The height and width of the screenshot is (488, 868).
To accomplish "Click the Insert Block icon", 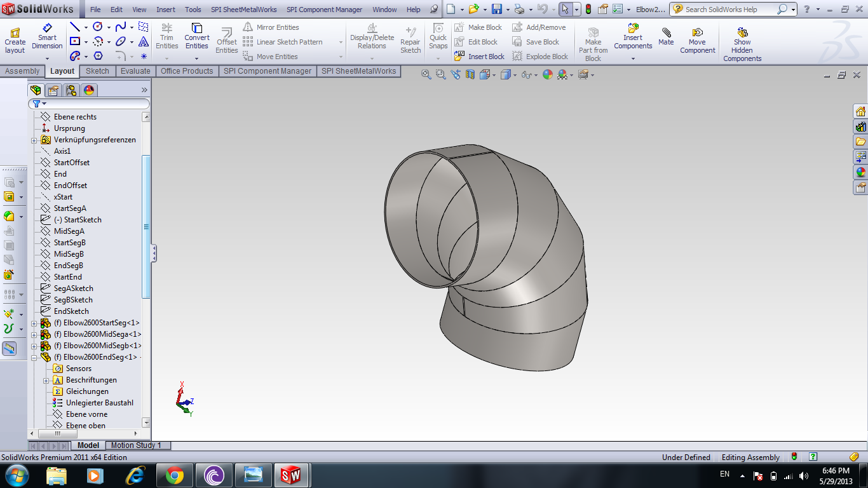I will click(459, 57).
